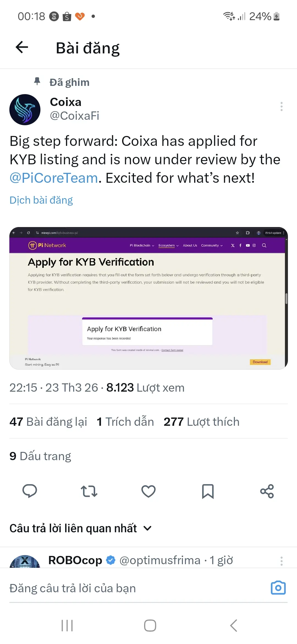Select the X icon in Pi Network navbar
This screenshot has height=644, width=297.
point(233,245)
